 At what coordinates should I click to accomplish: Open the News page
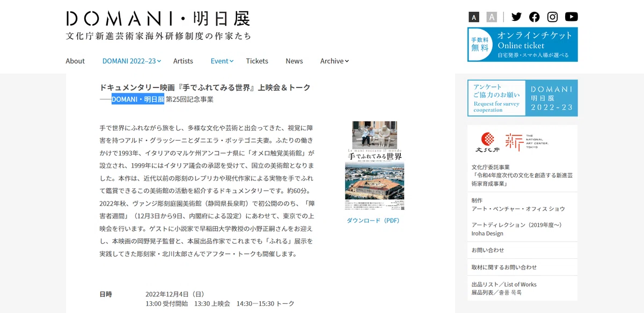click(x=294, y=61)
